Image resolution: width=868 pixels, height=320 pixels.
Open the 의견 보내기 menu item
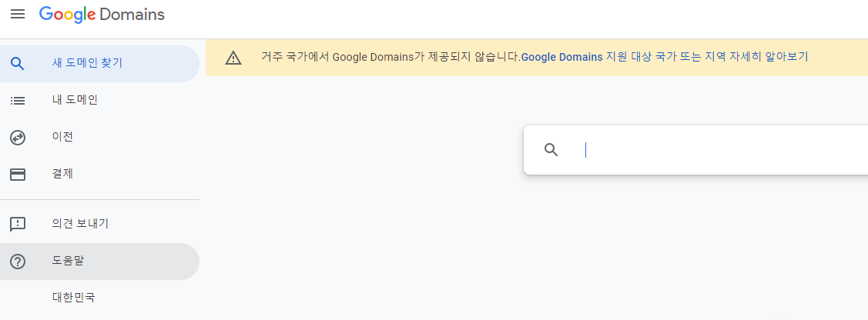tap(99, 225)
